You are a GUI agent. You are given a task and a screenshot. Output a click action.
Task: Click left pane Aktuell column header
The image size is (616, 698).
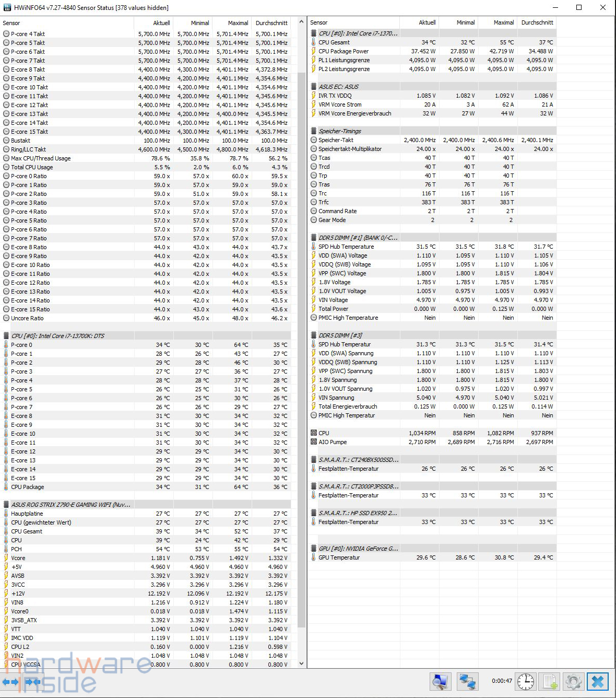click(153, 23)
